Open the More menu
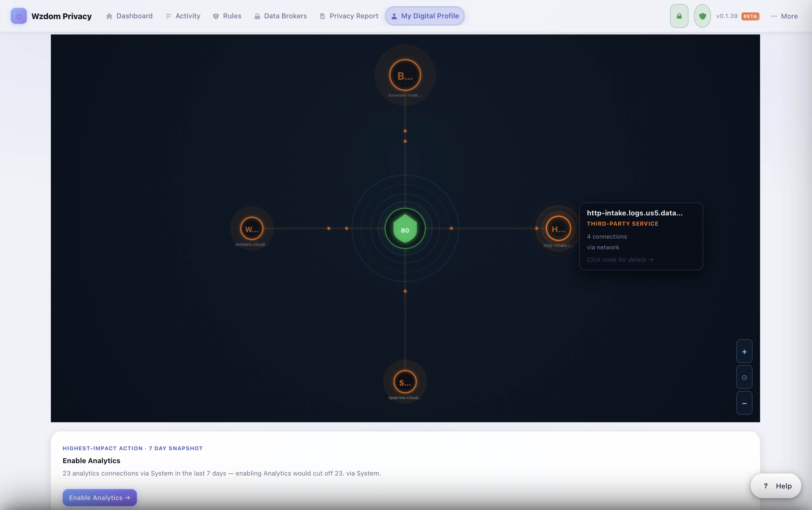This screenshot has height=510, width=812. click(784, 16)
